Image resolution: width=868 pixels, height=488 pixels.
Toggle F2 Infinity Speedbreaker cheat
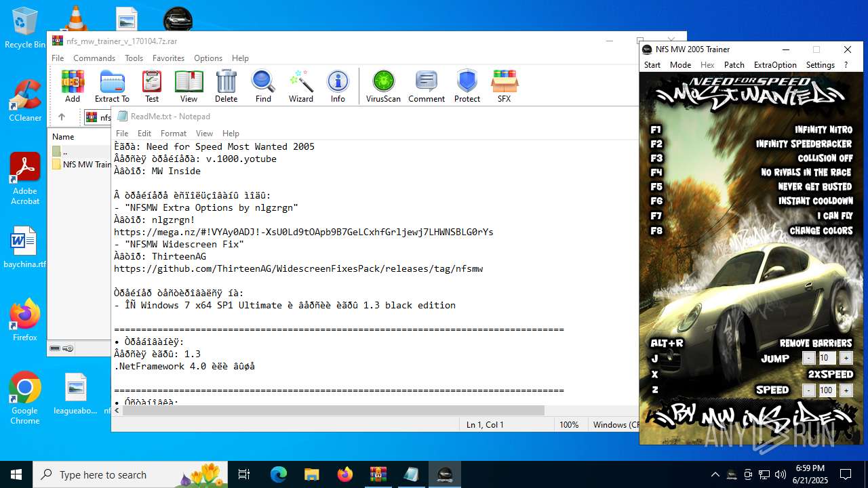click(x=751, y=144)
